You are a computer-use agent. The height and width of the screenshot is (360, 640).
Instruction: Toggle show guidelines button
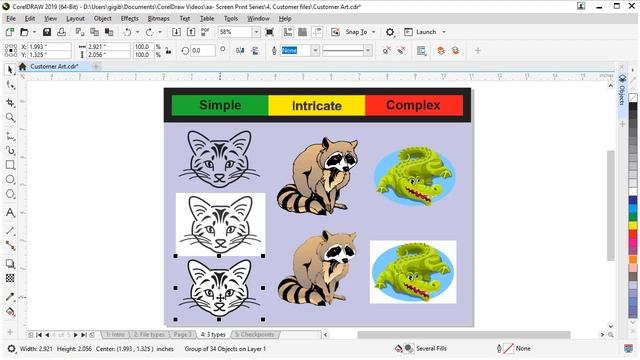(317, 32)
